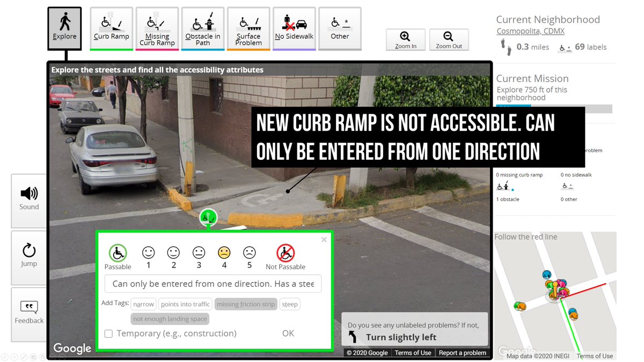This screenshot has height=362, width=644.
Task: Click the Jump icon on the left
Action: (28, 257)
